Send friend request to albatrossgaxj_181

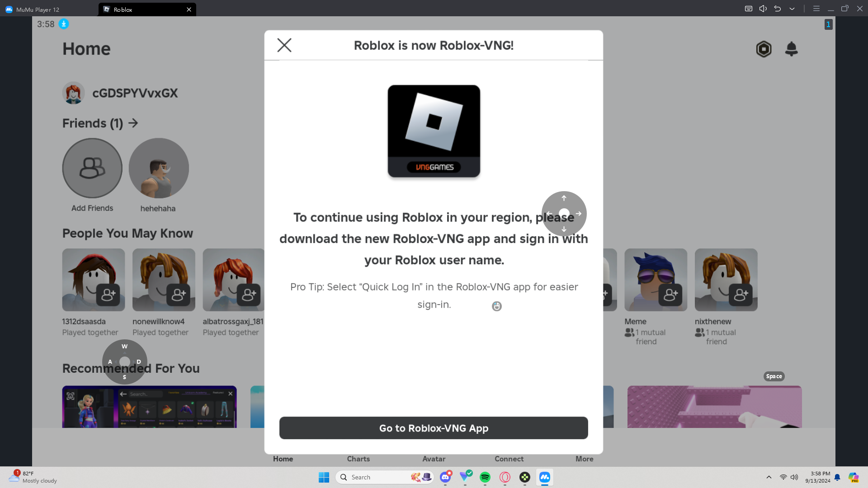pyautogui.click(x=249, y=295)
